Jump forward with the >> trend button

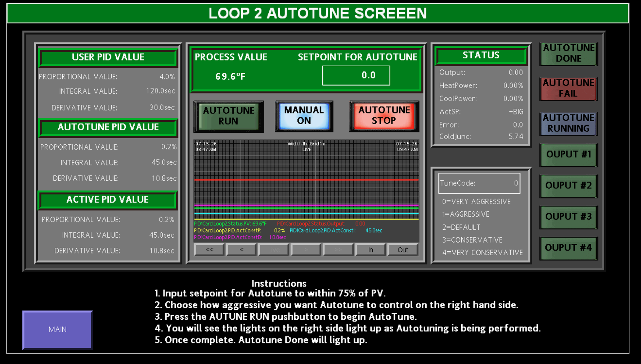click(338, 250)
